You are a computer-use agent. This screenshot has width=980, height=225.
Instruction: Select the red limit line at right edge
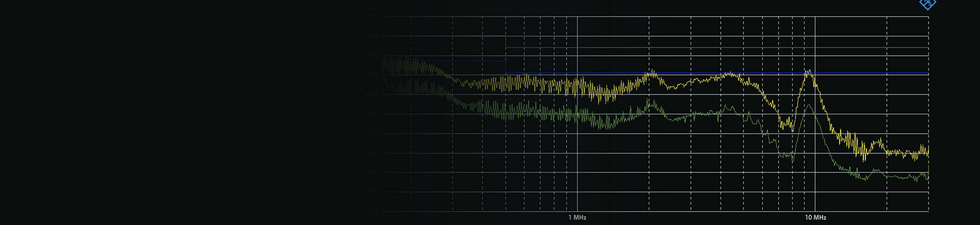927,47
